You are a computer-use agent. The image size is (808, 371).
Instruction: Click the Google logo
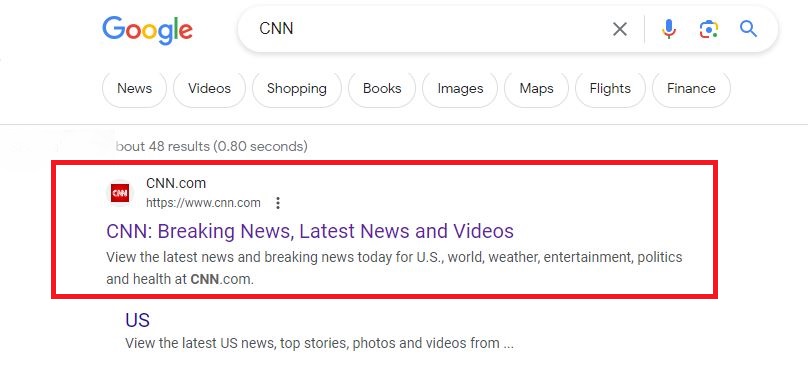pos(147,30)
